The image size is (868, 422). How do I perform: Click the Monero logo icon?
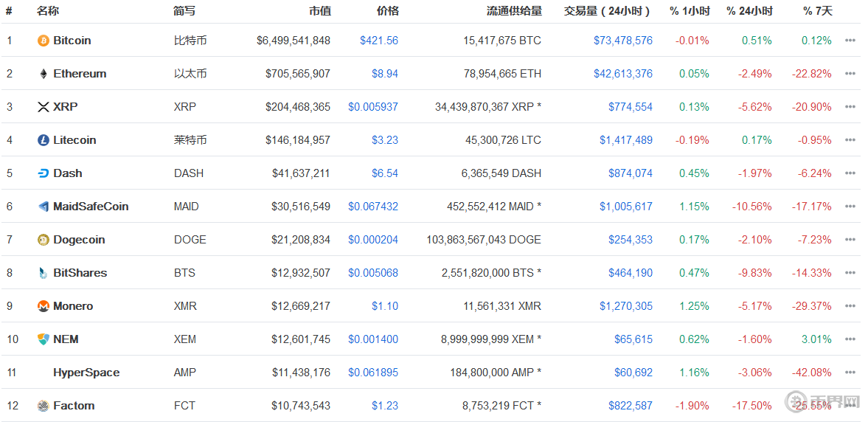(44, 306)
